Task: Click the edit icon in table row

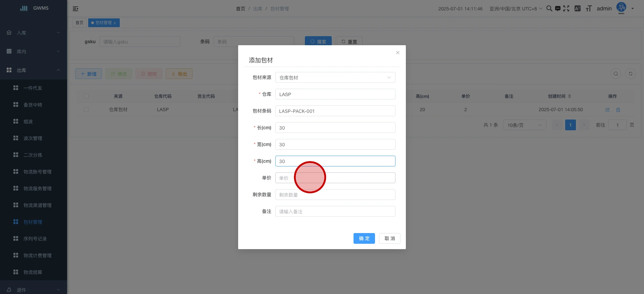Action: 607,110
